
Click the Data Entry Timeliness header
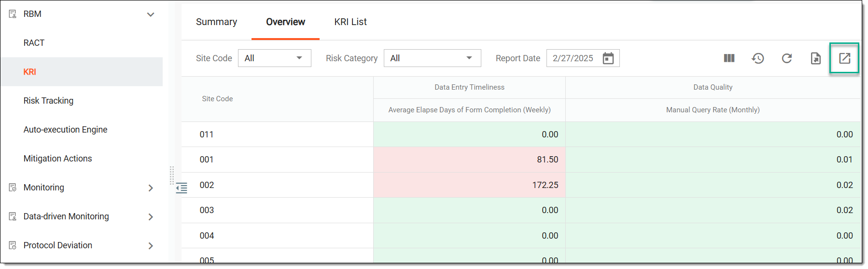tap(469, 87)
